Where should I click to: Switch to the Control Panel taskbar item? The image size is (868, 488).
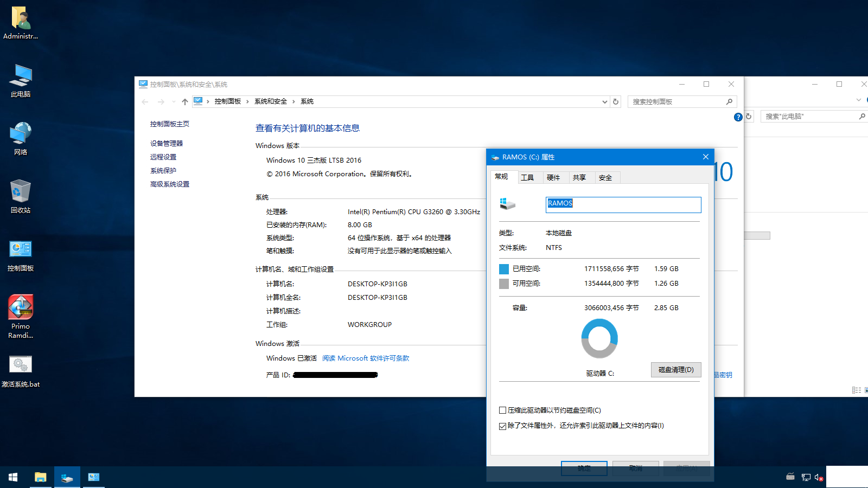[x=94, y=477]
